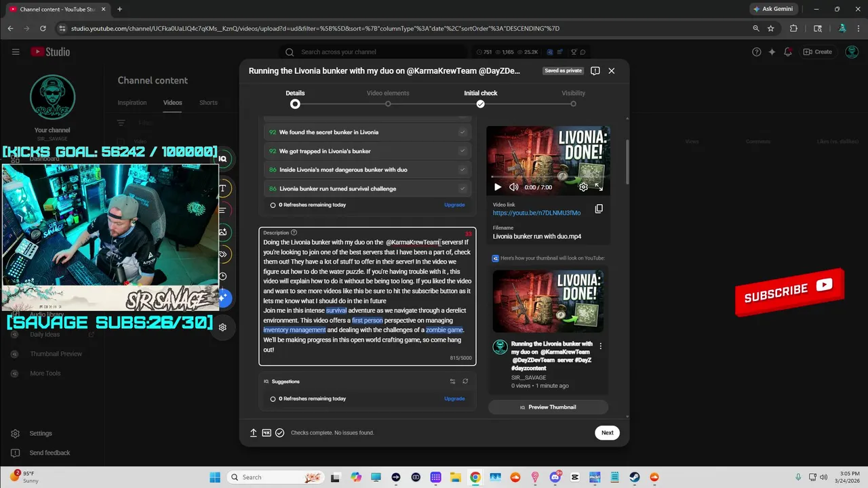Refresh the description Suggestions
868x488 pixels.
[465, 382]
